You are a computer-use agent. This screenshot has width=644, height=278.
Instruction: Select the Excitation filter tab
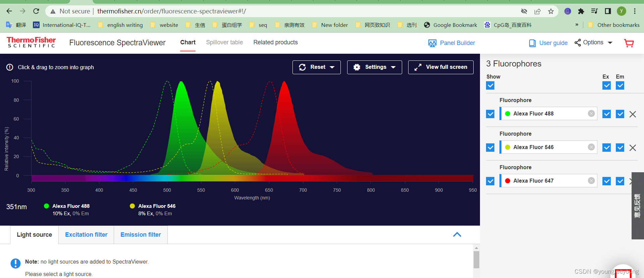pyautogui.click(x=86, y=235)
